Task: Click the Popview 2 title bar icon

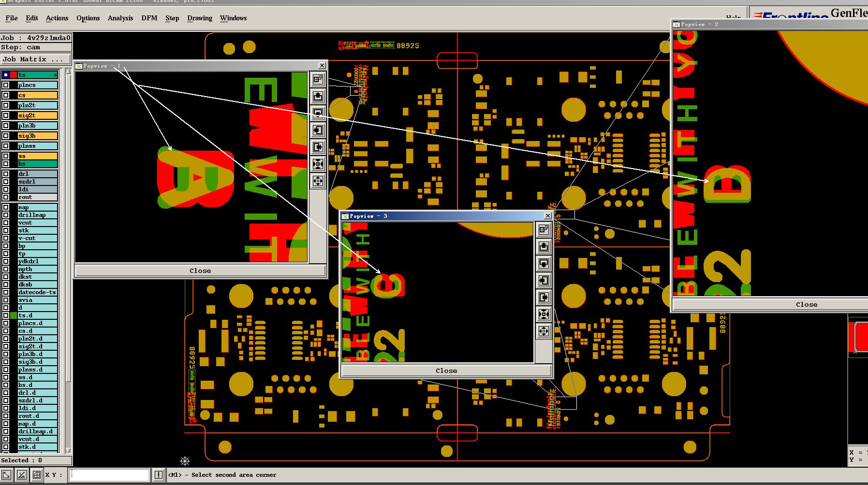Action: [677, 25]
